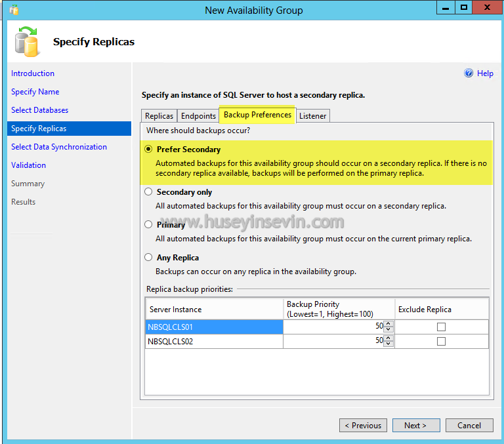Click the Backup Priority column header
The height and width of the screenshot is (444, 504).
tap(339, 309)
